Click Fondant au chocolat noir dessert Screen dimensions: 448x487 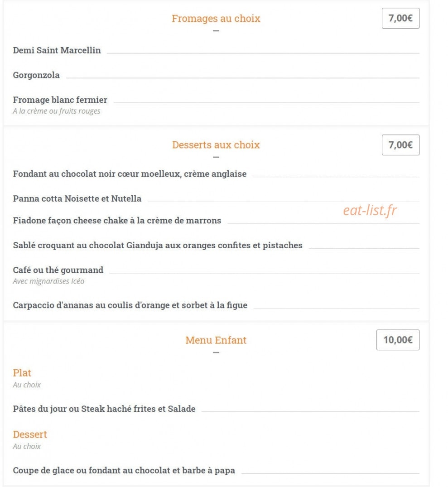[130, 174]
